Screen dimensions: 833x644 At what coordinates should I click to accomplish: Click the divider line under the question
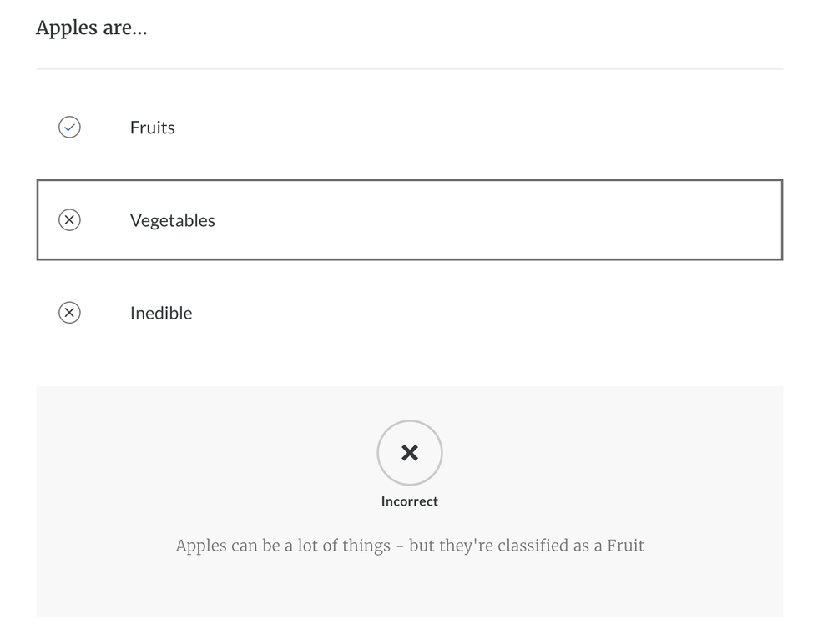409,68
